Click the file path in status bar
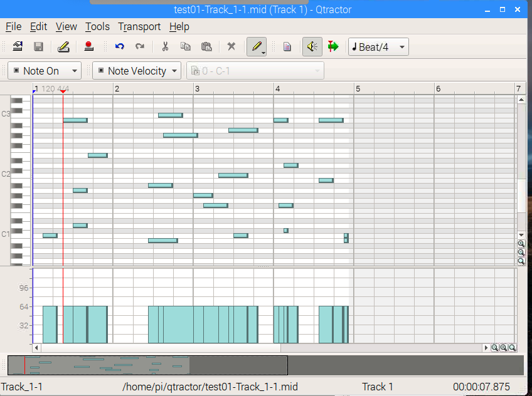 click(210, 387)
